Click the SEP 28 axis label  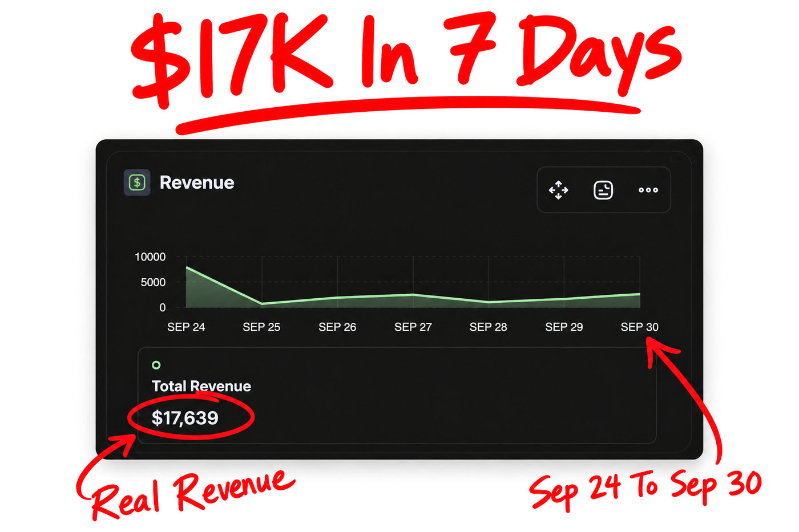coord(488,327)
